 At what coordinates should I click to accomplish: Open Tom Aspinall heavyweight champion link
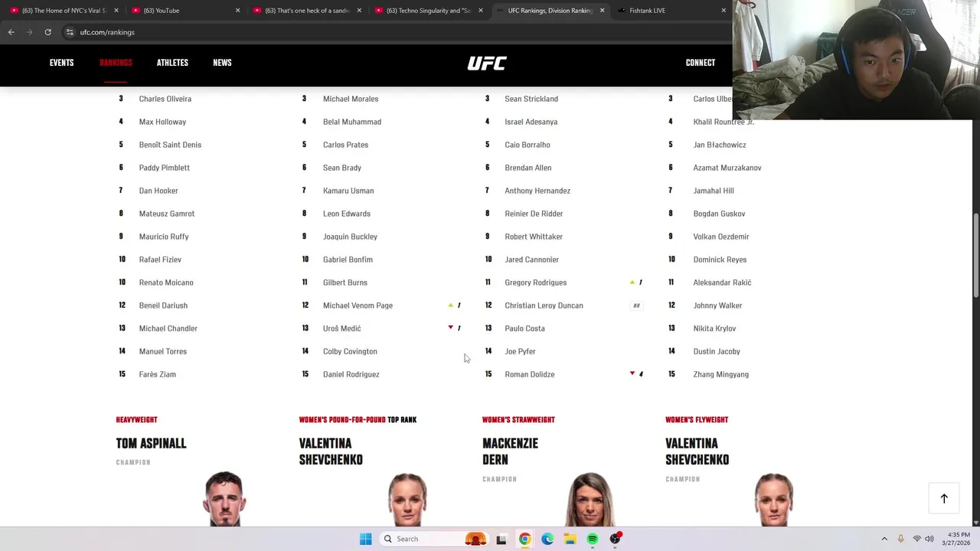tap(151, 443)
